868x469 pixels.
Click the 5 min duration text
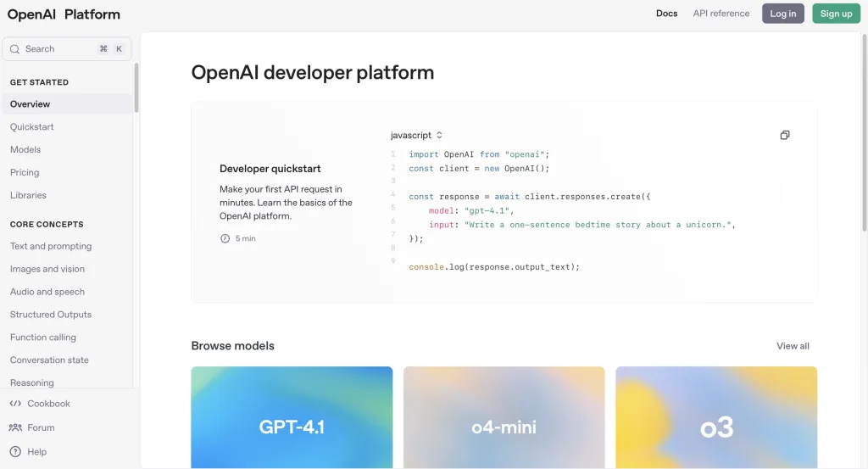(245, 238)
